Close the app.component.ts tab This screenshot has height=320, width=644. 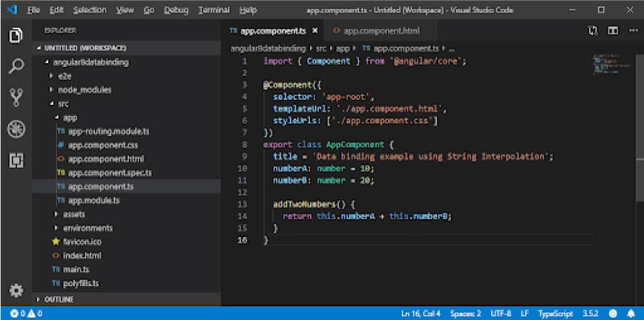pos(315,31)
